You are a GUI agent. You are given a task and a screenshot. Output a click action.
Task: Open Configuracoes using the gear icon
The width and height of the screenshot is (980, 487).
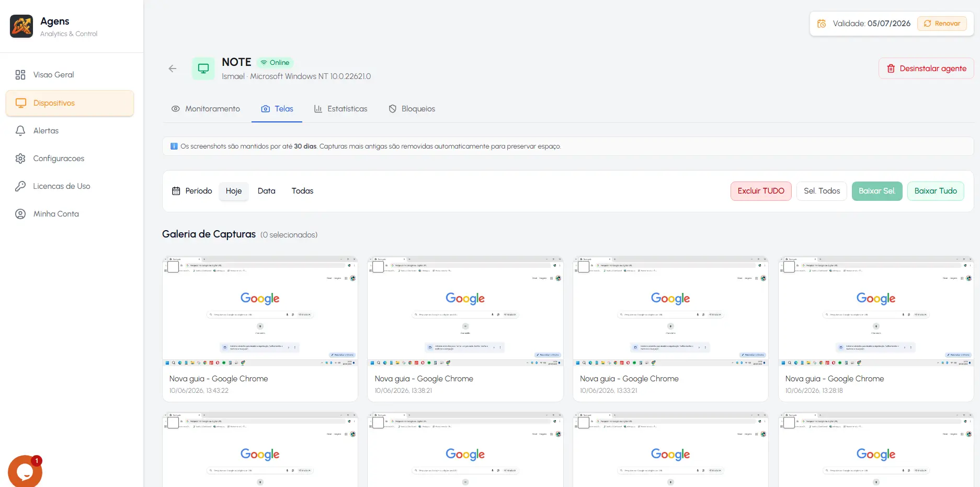point(20,158)
